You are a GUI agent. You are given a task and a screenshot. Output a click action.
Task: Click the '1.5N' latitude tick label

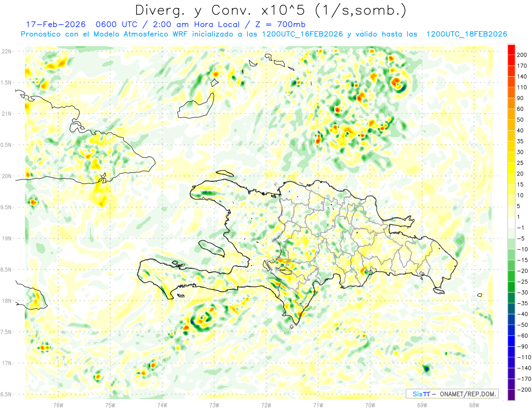point(7,82)
